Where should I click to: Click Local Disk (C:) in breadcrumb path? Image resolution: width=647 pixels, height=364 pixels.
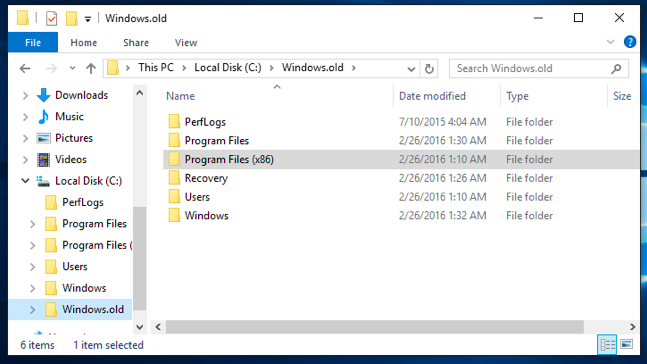coord(228,68)
